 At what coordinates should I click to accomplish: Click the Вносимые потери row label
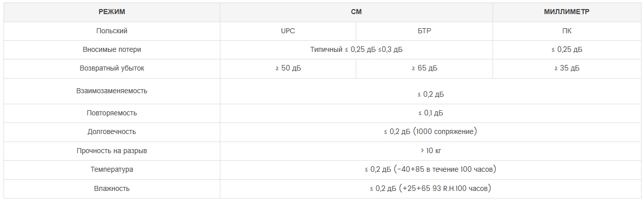click(x=112, y=50)
